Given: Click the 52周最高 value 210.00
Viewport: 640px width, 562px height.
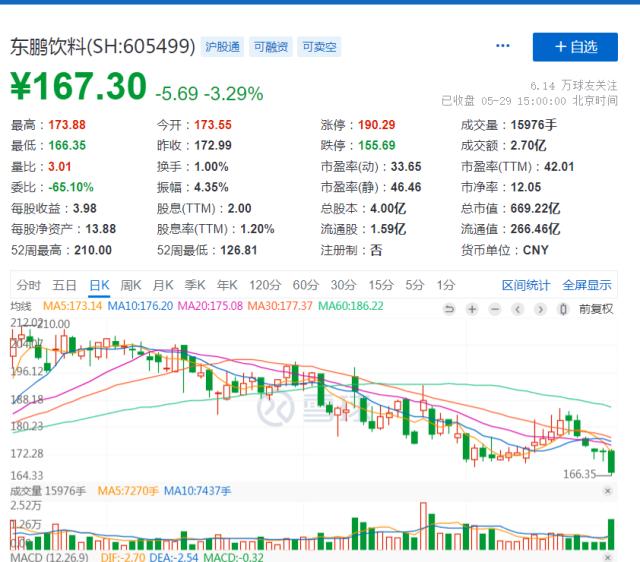Looking at the screenshot, I should click(x=93, y=250).
